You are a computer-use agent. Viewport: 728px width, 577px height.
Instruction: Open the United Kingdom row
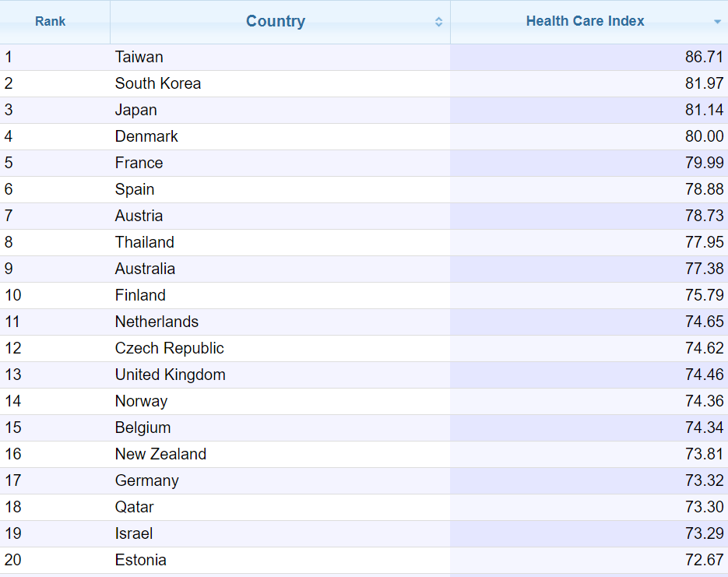[x=171, y=375]
